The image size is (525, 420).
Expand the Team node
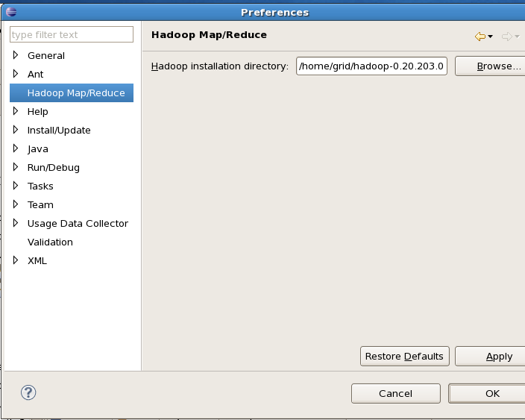coord(16,204)
